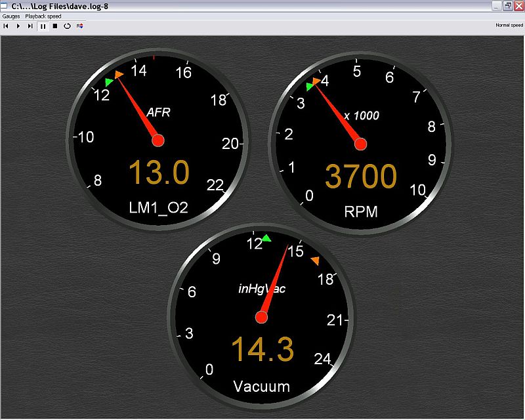Stop the log playback
This screenshot has height=420, width=525.
tap(55, 26)
